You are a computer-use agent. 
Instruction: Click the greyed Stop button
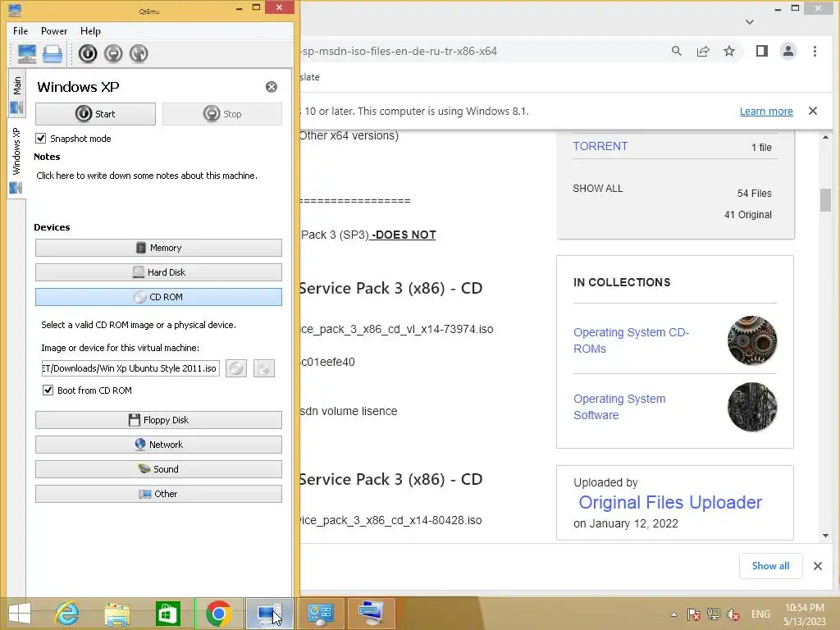point(221,114)
